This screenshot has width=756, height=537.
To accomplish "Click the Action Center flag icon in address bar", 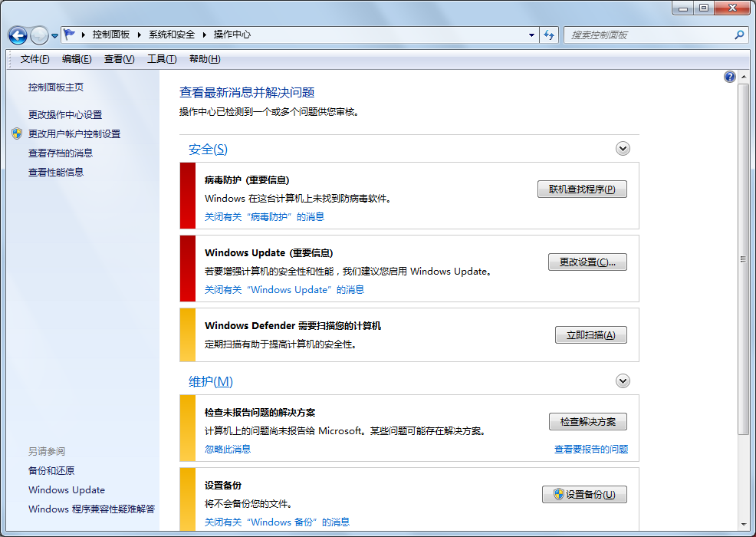I will (x=70, y=35).
